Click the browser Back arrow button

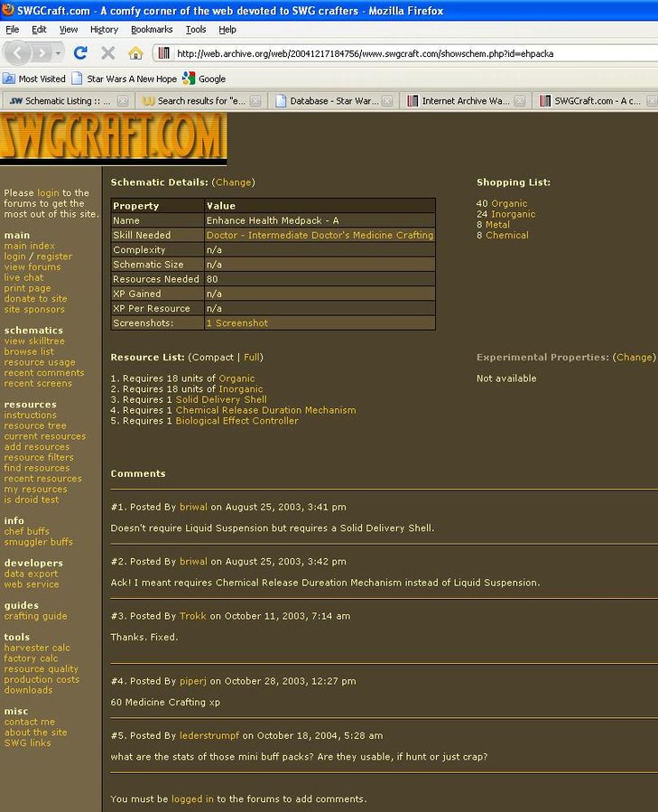coord(20,52)
